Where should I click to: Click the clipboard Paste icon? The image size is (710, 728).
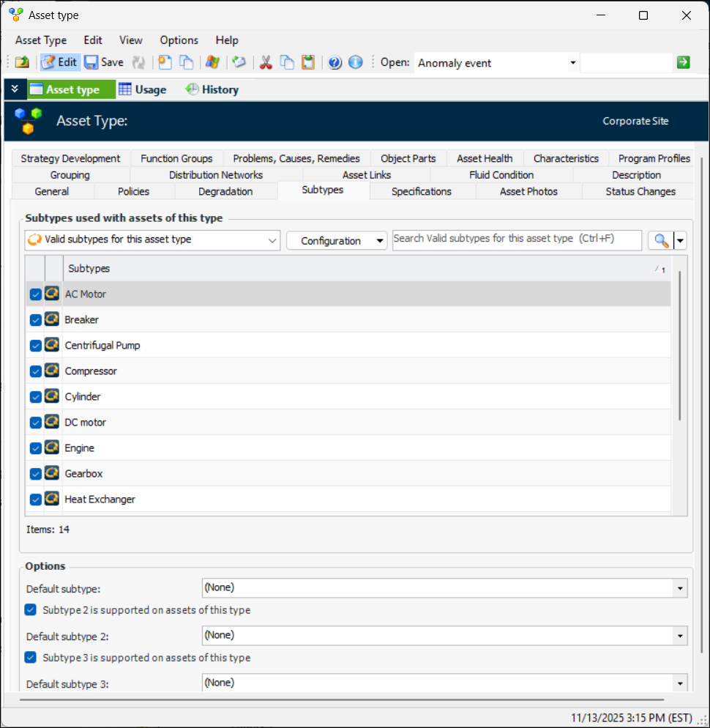click(308, 62)
